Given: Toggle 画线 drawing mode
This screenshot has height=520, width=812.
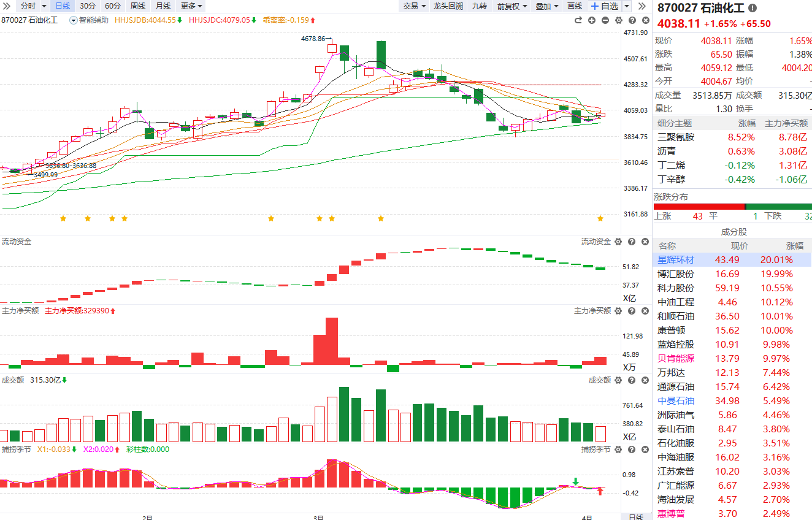Looking at the screenshot, I should 575,6.
